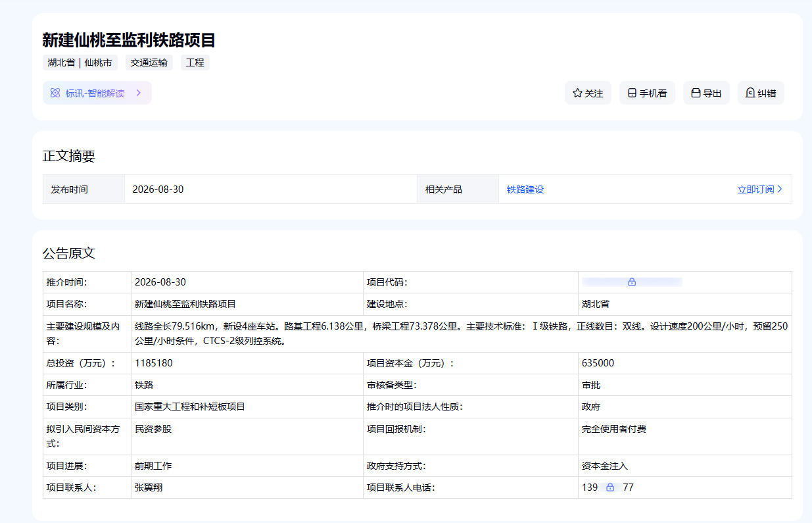Expand the 标讯-智能解读 chevron arrow
This screenshot has height=523, width=812.
coord(139,93)
